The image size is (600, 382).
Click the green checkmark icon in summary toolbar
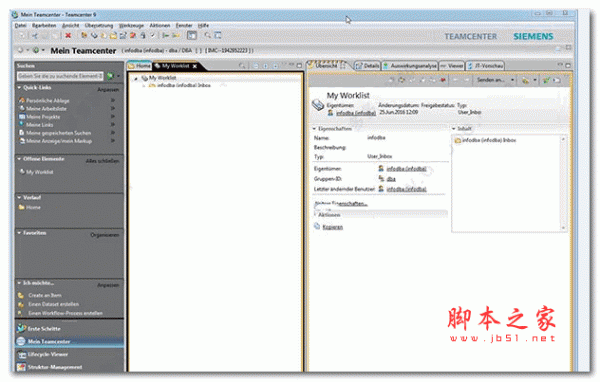(x=546, y=80)
